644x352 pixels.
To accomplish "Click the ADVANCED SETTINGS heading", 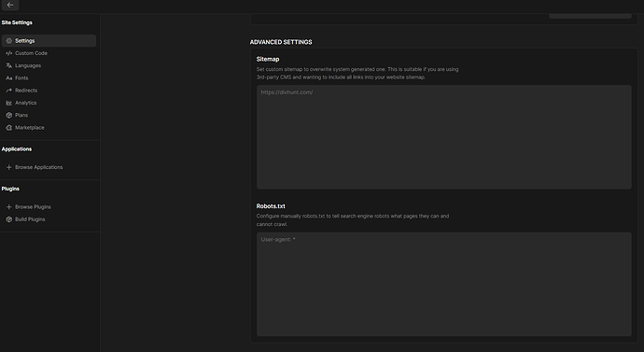I will [x=281, y=42].
